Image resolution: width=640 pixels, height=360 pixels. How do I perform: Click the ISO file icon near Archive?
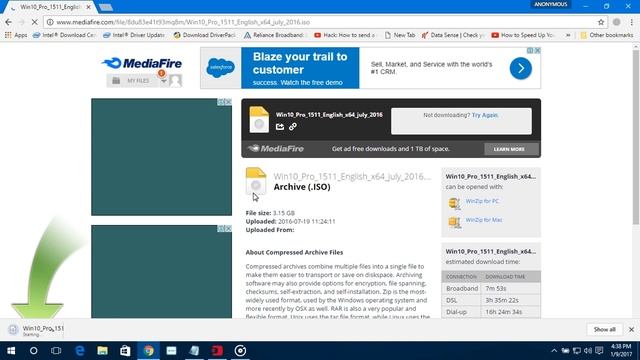256,181
